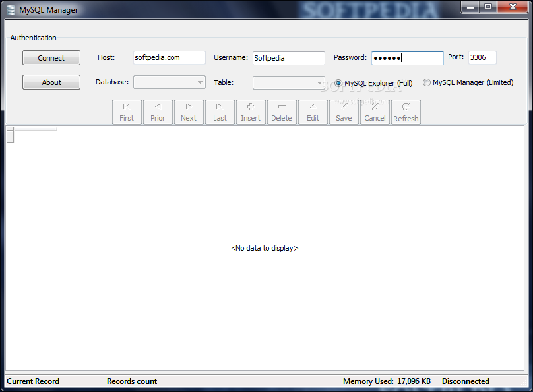This screenshot has height=392, width=533.
Task: Cancel the record edit
Action: point(375,112)
